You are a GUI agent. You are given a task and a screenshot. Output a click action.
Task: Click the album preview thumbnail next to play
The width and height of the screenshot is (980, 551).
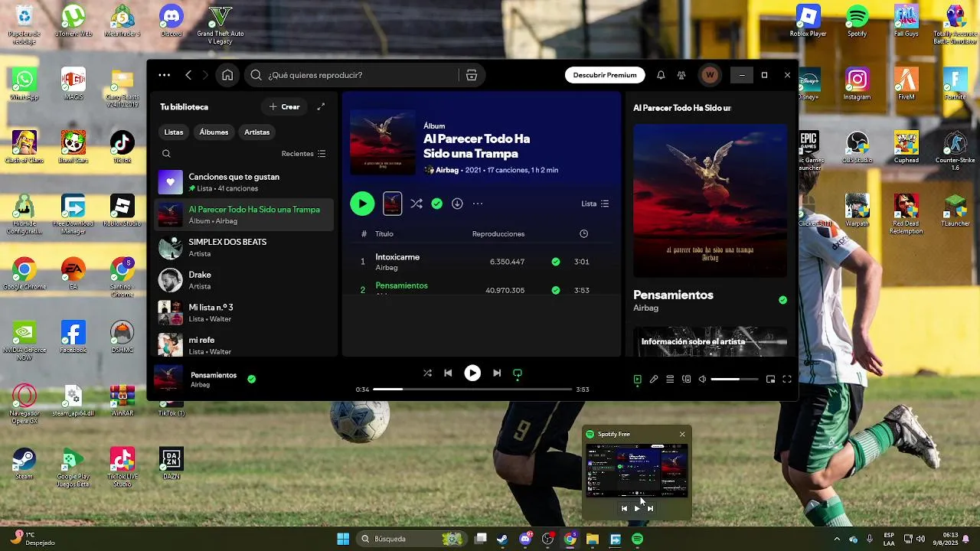(392, 204)
